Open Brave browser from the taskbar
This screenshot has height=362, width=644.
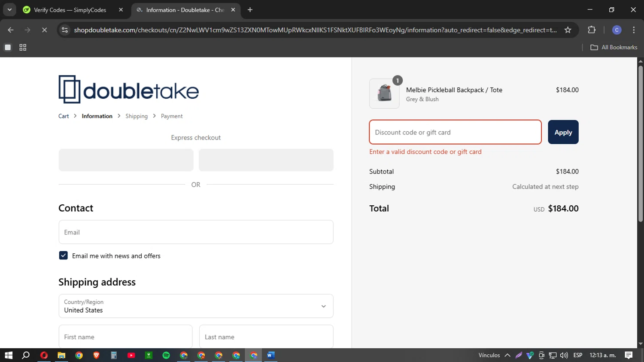[x=96, y=355]
